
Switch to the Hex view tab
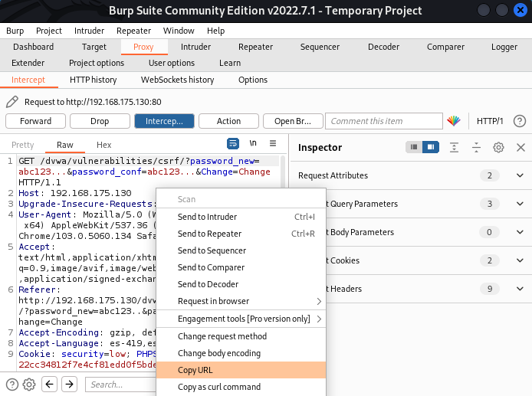tap(103, 145)
